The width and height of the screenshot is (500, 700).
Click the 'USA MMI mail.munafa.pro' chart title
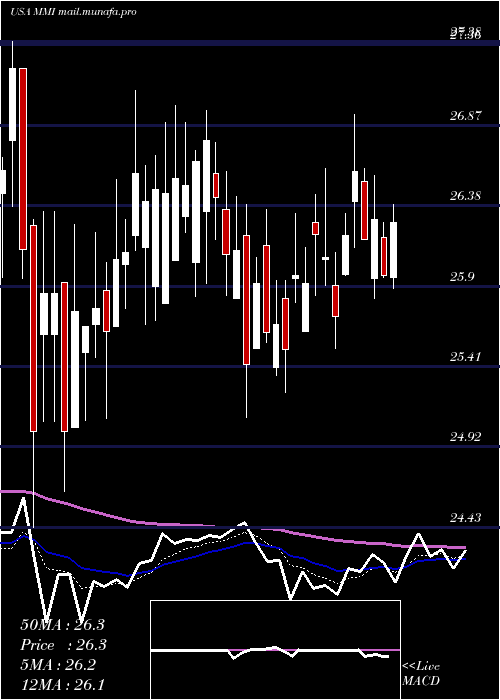tap(73, 12)
